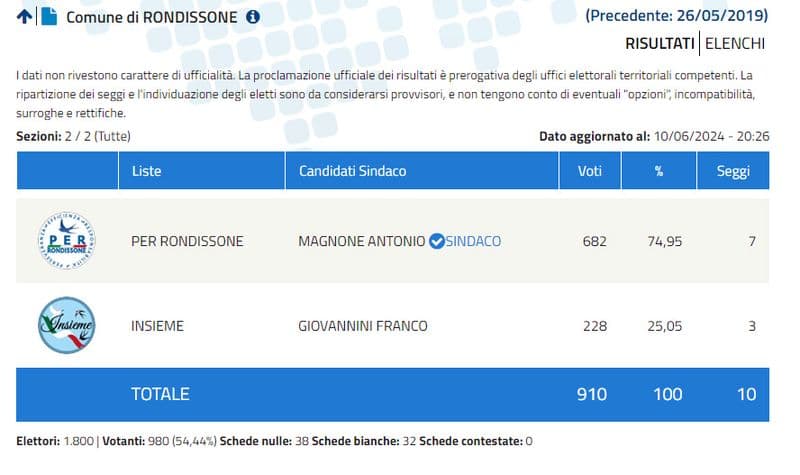Click the Liste column header
This screenshot has height=475, width=800.
click(146, 171)
